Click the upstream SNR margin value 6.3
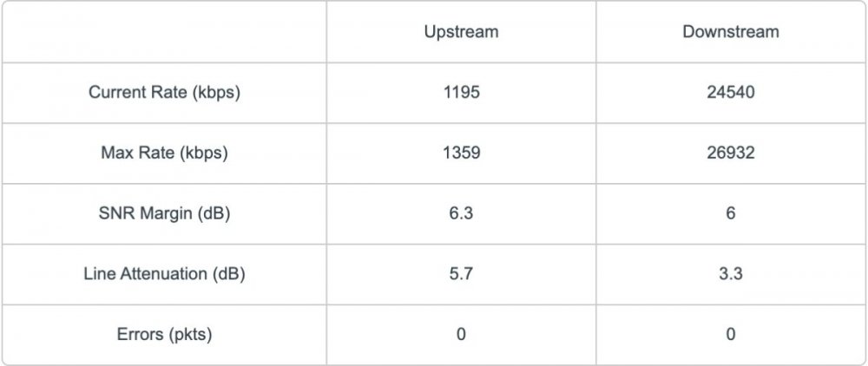This screenshot has width=868, height=366. pos(461,213)
